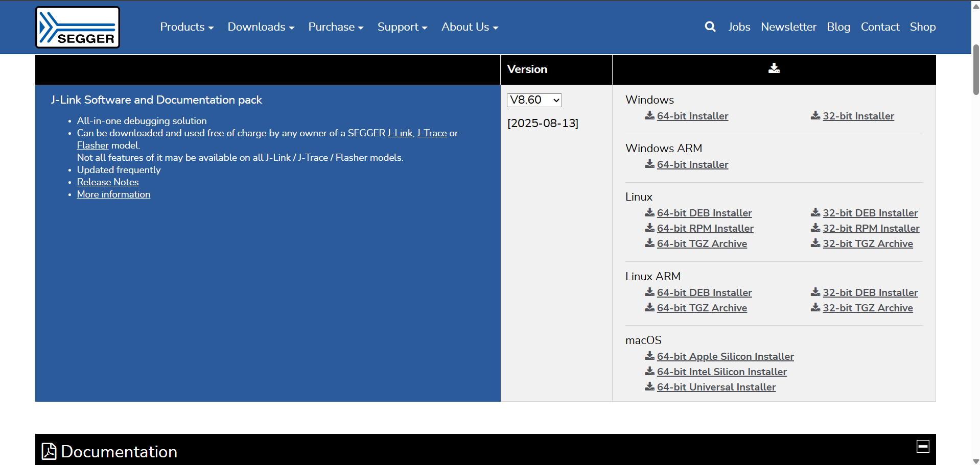980x465 pixels.
Task: Download Linux ARM 32-bit DEB Installer link
Action: tap(870, 292)
